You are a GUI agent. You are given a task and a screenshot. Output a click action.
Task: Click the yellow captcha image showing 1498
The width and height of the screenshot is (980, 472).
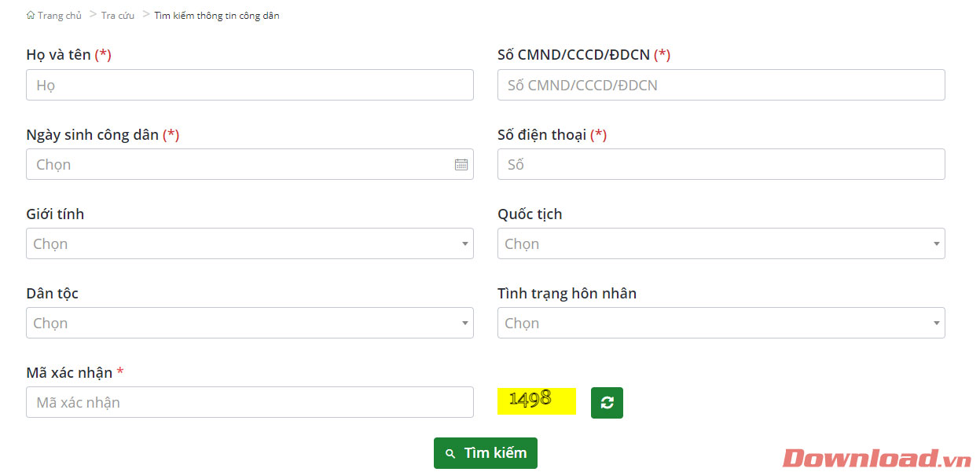pos(537,401)
